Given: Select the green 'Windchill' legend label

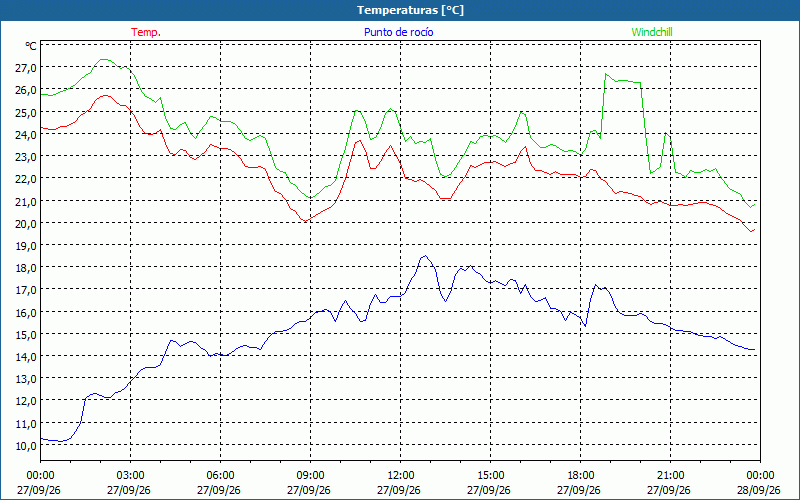Looking at the screenshot, I should 652,32.
